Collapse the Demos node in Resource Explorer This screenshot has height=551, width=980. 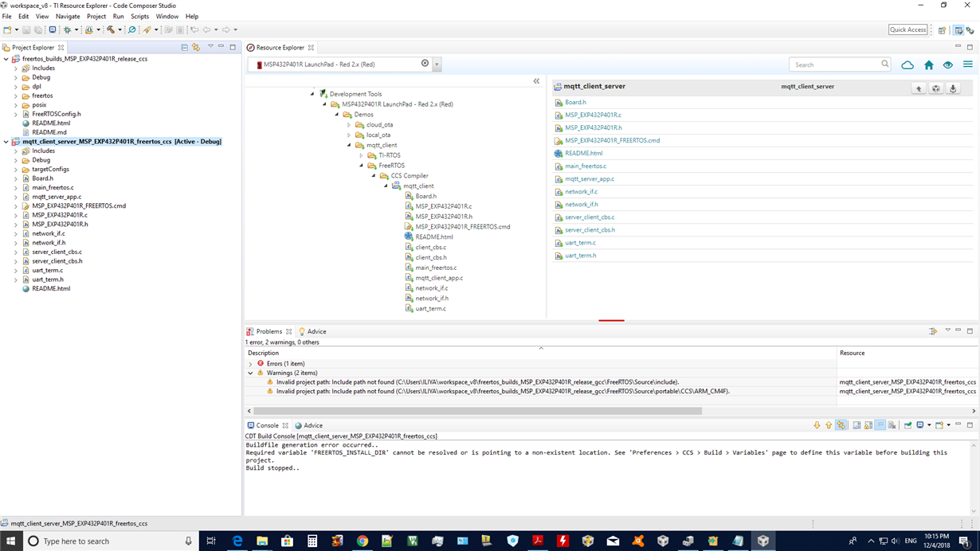pos(337,115)
